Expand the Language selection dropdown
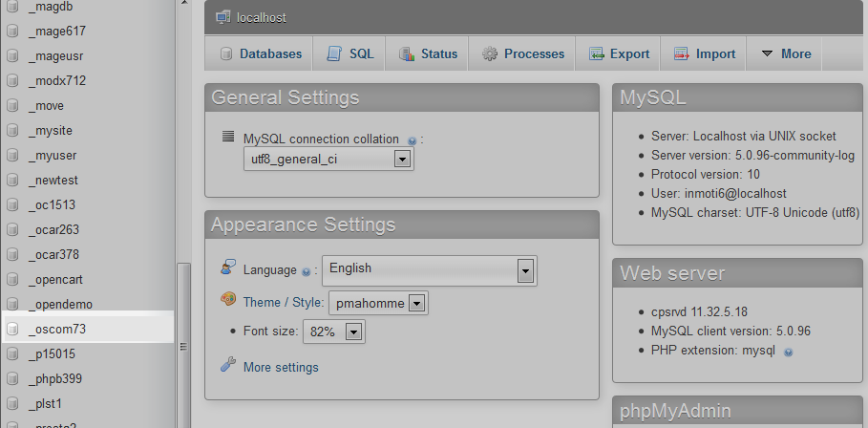The height and width of the screenshot is (428, 868). (x=429, y=270)
